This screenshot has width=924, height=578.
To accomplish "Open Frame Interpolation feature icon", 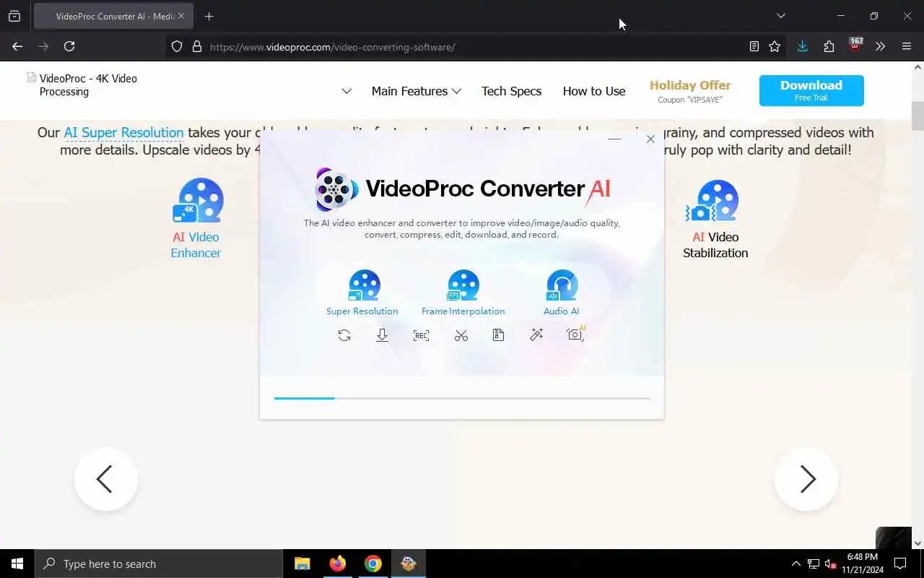I will [x=463, y=293].
